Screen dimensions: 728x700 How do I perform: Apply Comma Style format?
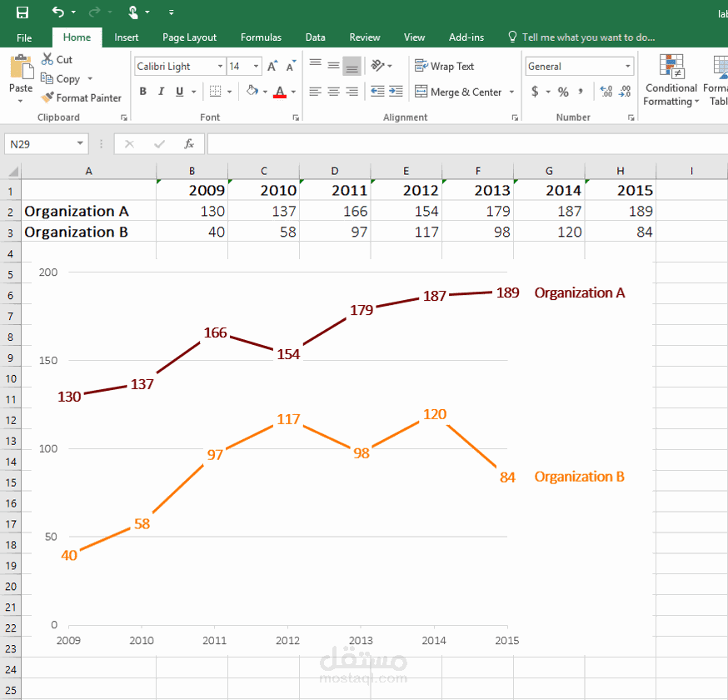581,92
